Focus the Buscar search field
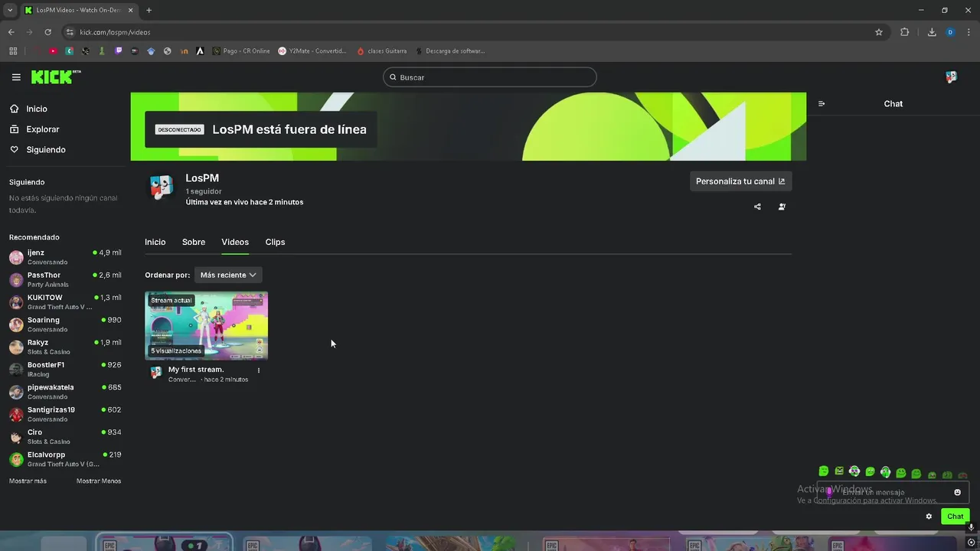980x551 pixels. [x=490, y=77]
